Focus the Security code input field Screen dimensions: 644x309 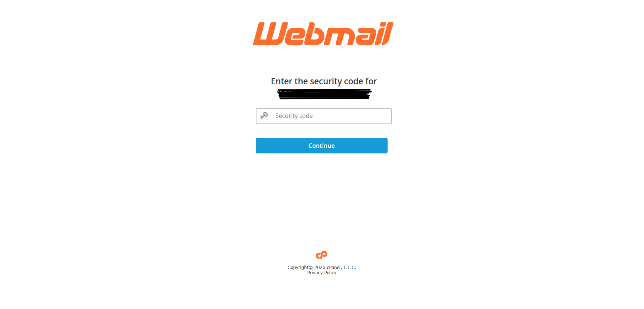pos(324,116)
